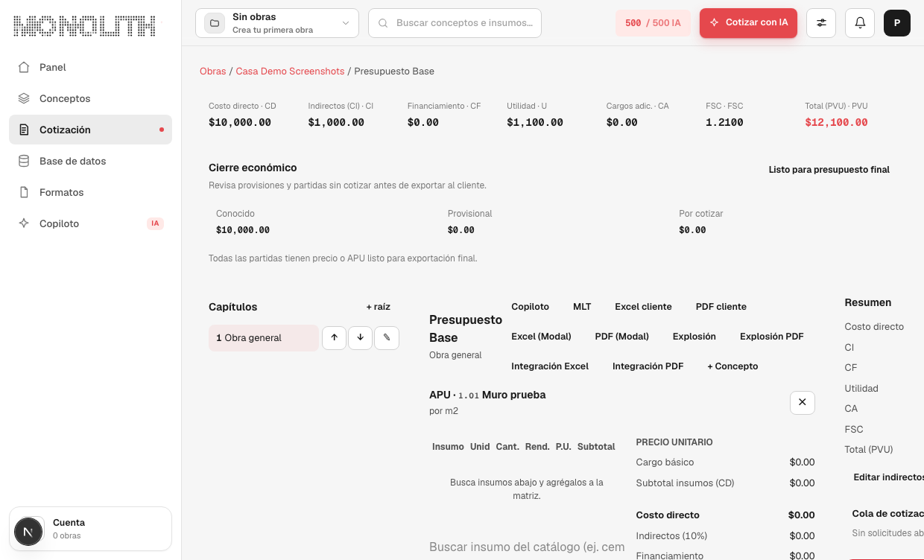Click the Indirectos (CI) value $1,000.00
This screenshot has width=924, height=560.
pos(336,123)
